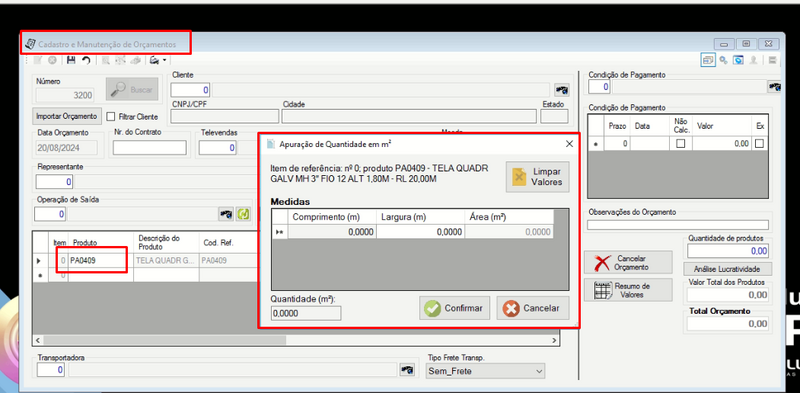Click the Condição de Pagamento lookup icon

click(774, 87)
